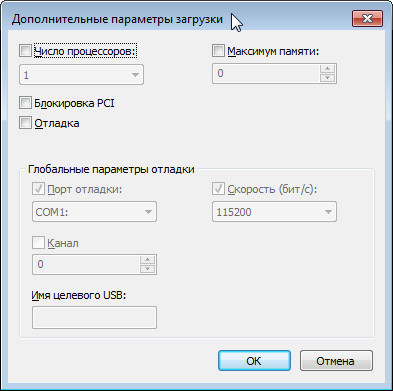The height and width of the screenshot is (391, 393).
Task: Click the Максимум памяти value field
Action: 266,73
